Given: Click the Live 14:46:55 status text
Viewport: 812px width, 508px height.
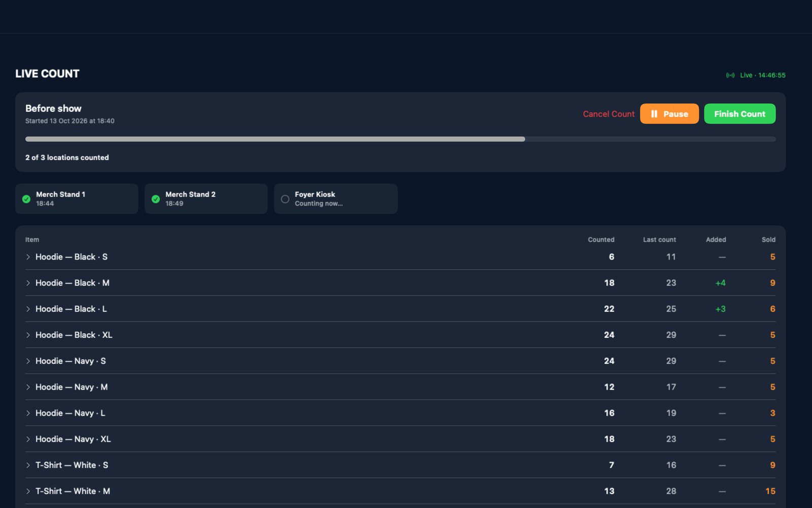Looking at the screenshot, I should (762, 75).
